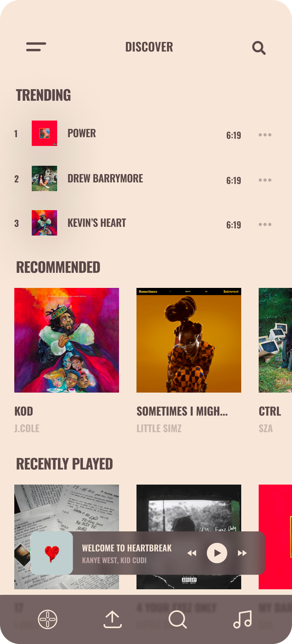The image size is (292, 644).
Task: Open the music note library tab
Action: pyautogui.click(x=242, y=619)
